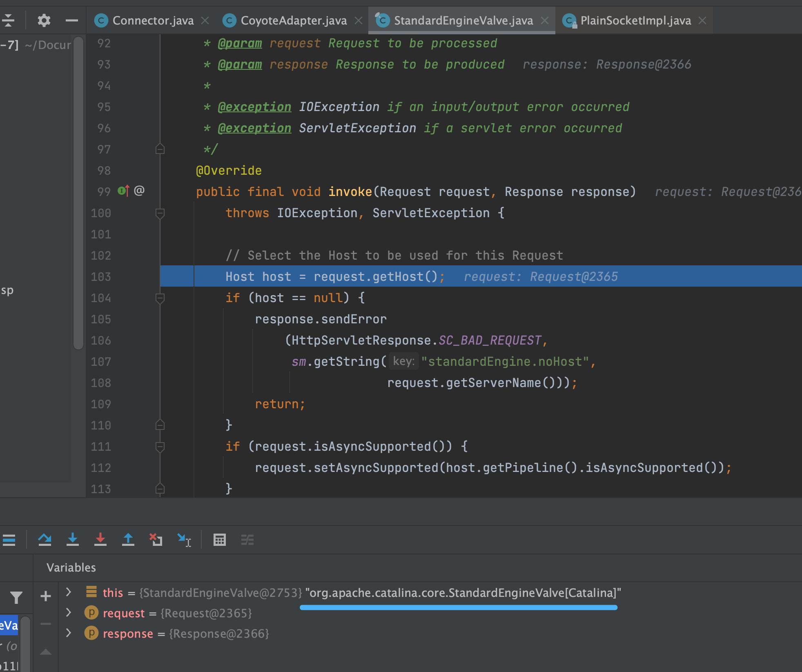The height and width of the screenshot is (672, 802).
Task: Click the Step Into debugger icon
Action: [73, 540]
